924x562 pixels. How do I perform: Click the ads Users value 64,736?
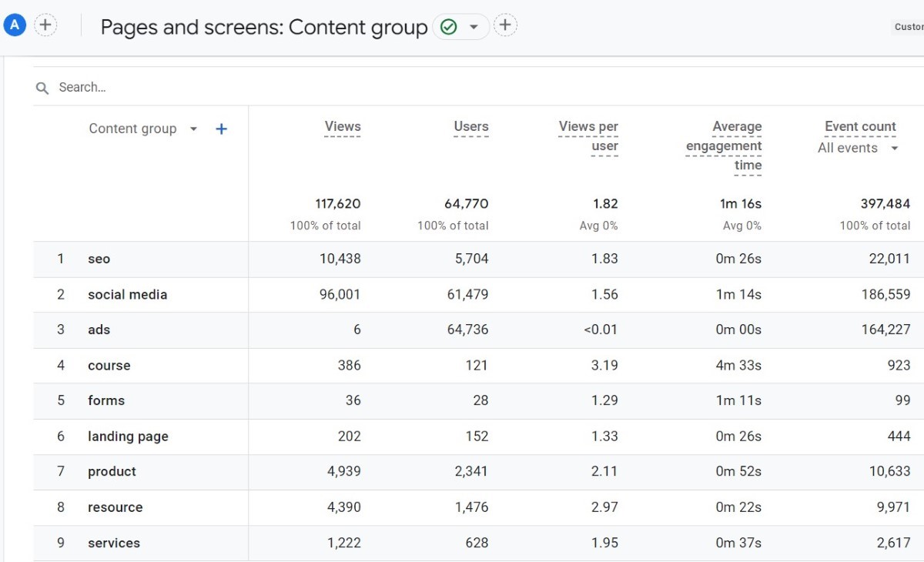pyautogui.click(x=467, y=330)
